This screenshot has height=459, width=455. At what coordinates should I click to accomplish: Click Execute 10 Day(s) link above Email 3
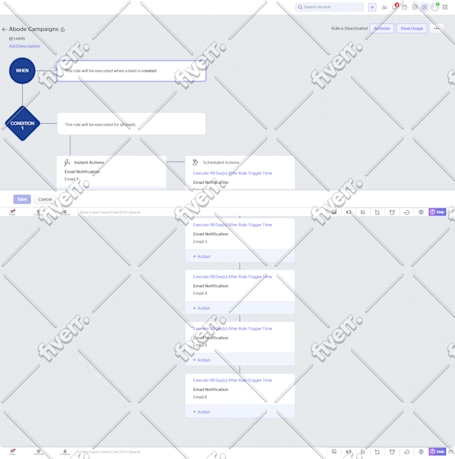tap(232, 225)
